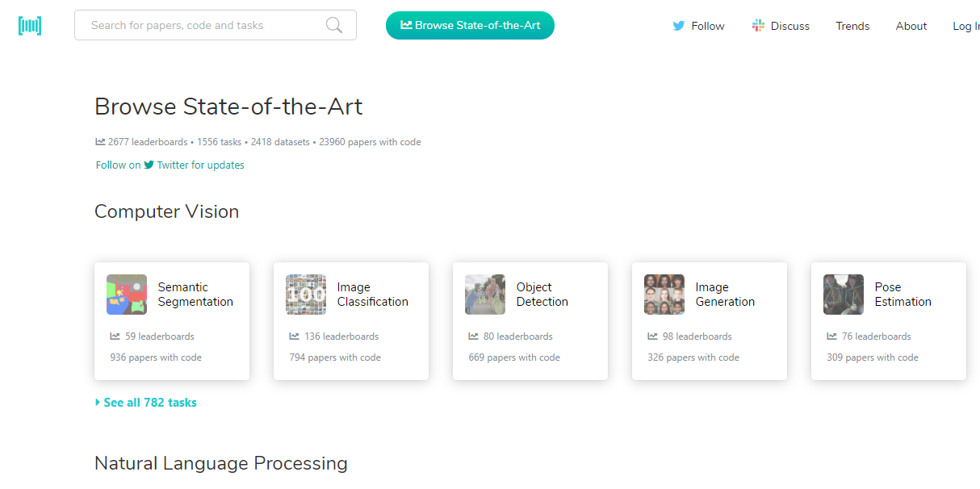Image resolution: width=980 pixels, height=489 pixels.
Task: Click the Twitter icon in Follow for updates
Action: coord(149,165)
